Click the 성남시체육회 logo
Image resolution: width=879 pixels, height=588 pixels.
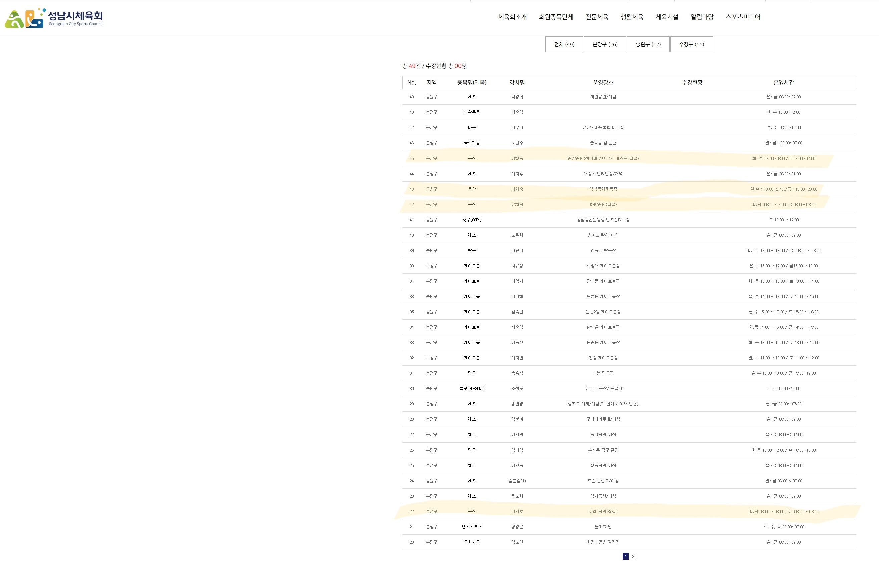(x=54, y=18)
